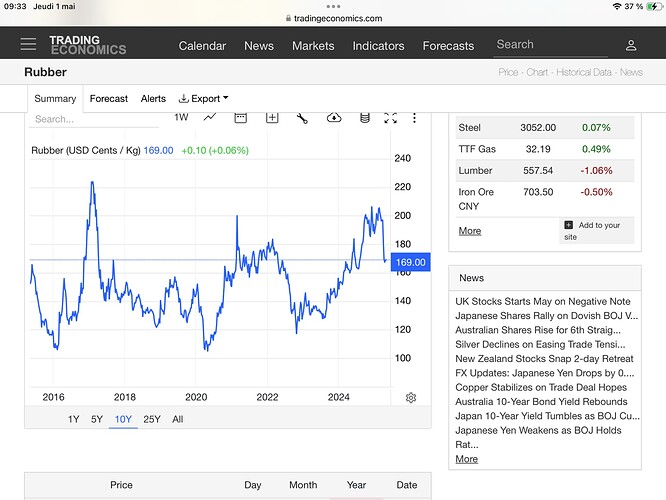Expand the chart to fullscreen
Screen dimensions: 666x500
[391, 117]
